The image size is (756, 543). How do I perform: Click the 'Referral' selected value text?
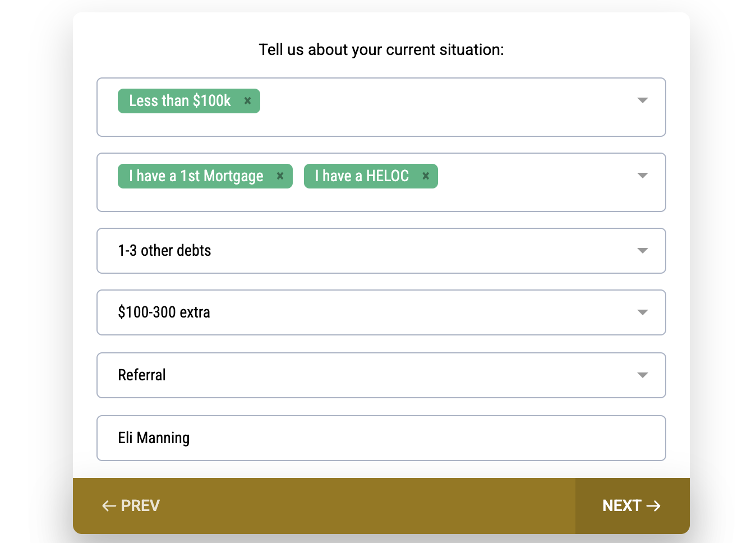[142, 375]
